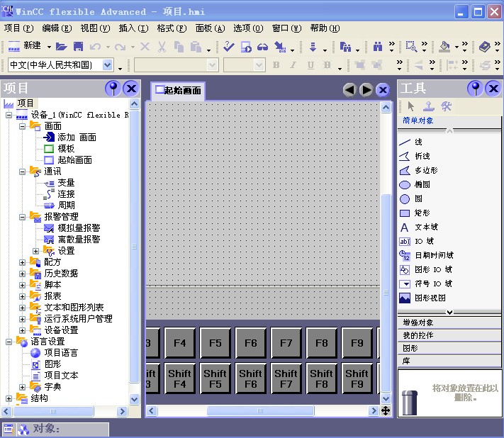Expand the 配方 tree node
Image resolution: width=504 pixels, height=438 pixels.
point(22,262)
